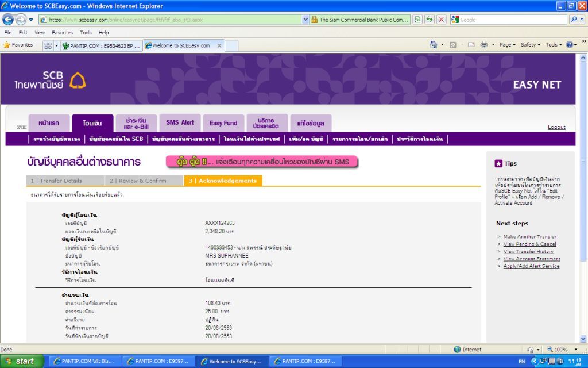Click the Windows start button
Screen dimensions: 588x368
[22, 361]
